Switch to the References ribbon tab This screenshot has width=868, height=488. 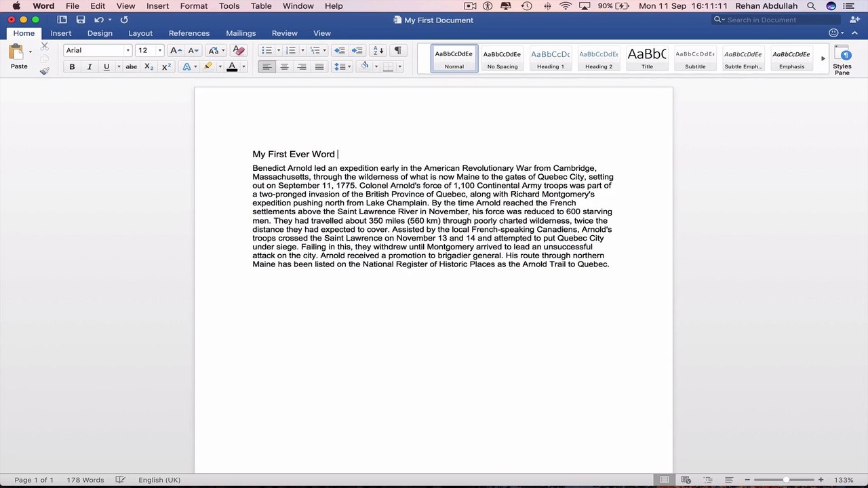[189, 33]
